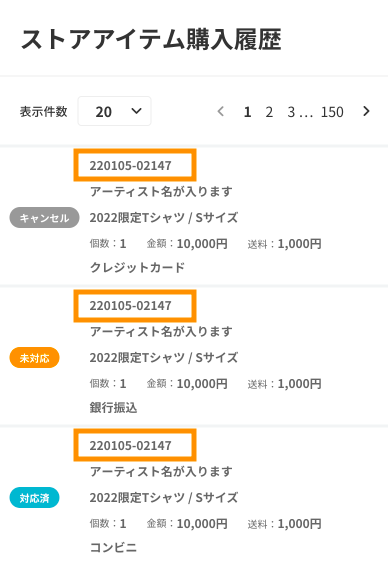The image size is (388, 564).
Task: Go to the next page arrow
Action: click(x=366, y=111)
